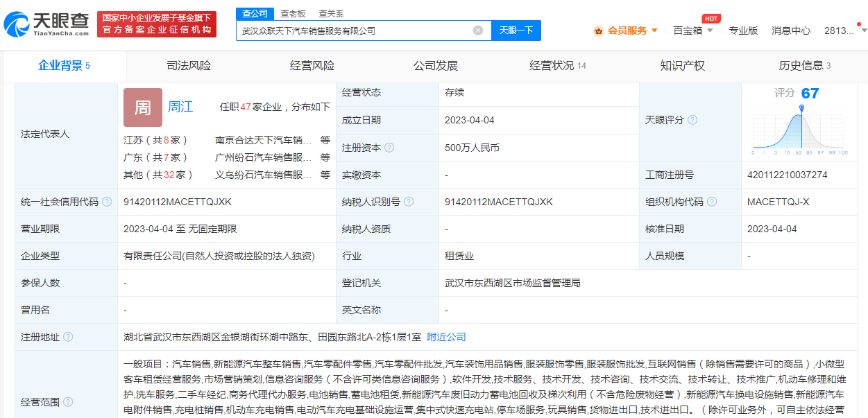This screenshot has width=868, height=418.
Task: Open the TianYanCha logo homepage
Action: tap(47, 24)
